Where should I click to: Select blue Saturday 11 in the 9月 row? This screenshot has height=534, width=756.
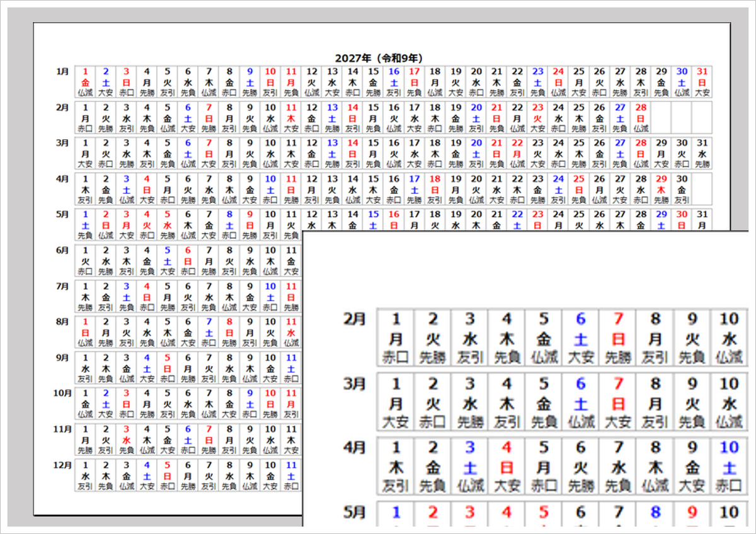(290, 367)
